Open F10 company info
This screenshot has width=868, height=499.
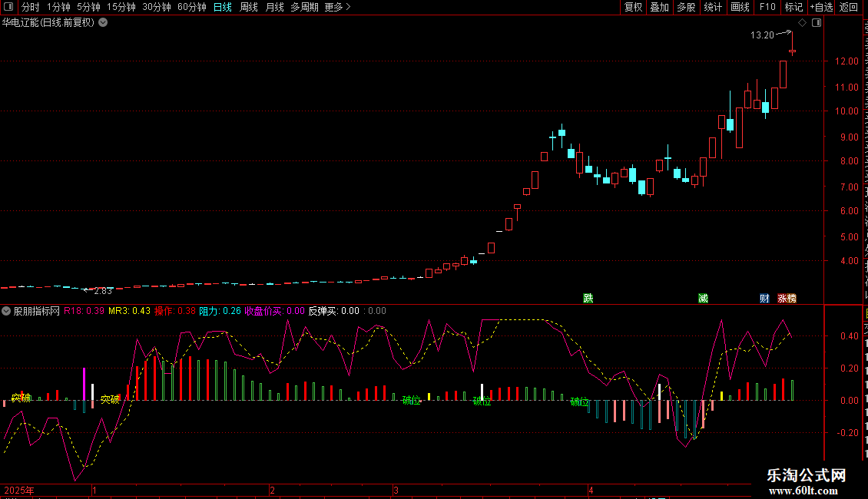point(767,7)
